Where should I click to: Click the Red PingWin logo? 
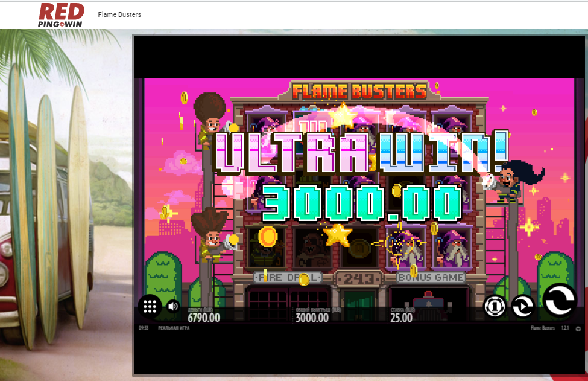tap(61, 15)
